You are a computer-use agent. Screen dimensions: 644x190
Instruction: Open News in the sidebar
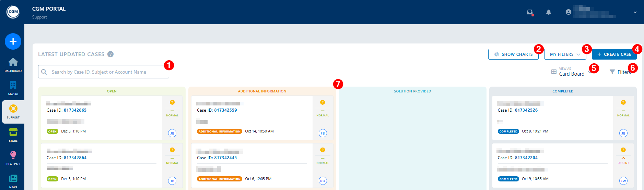click(13, 181)
